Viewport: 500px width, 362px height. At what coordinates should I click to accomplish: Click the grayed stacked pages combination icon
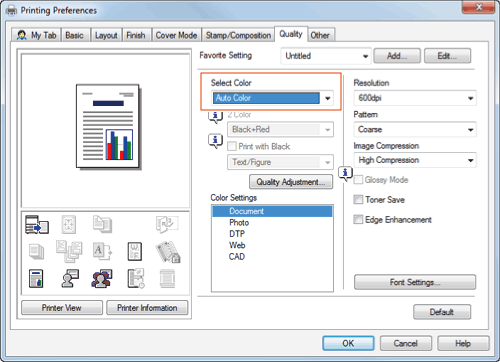(x=102, y=224)
